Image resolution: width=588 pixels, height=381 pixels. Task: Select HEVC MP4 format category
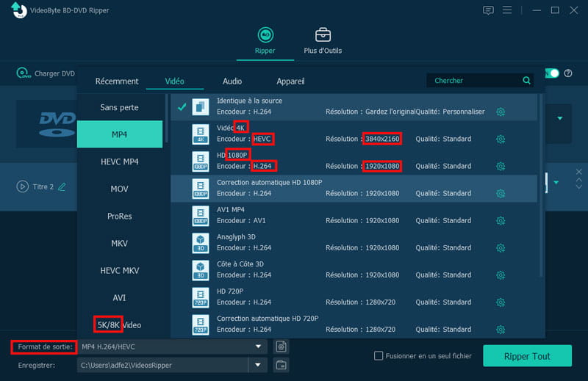coord(120,162)
